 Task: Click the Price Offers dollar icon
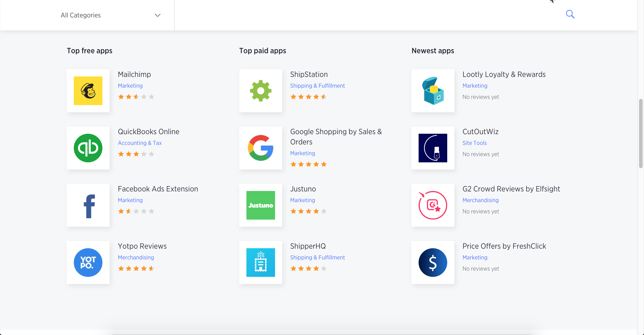pyautogui.click(x=433, y=263)
